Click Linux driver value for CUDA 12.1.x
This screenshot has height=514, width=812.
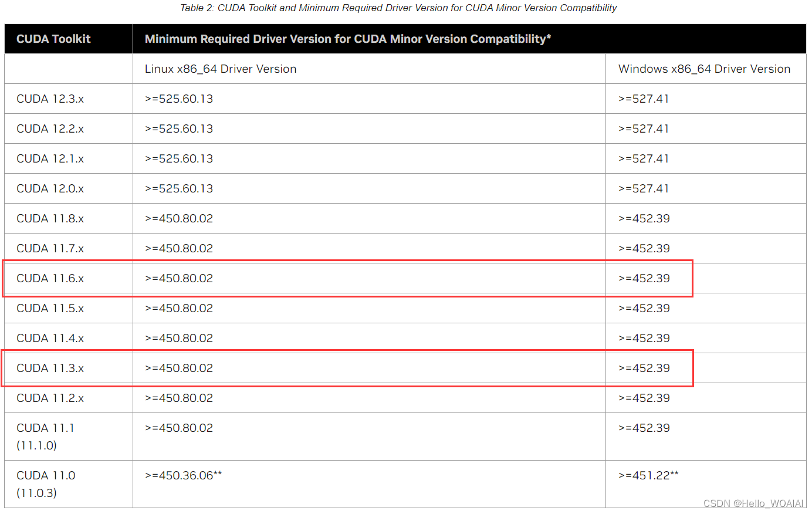click(179, 159)
